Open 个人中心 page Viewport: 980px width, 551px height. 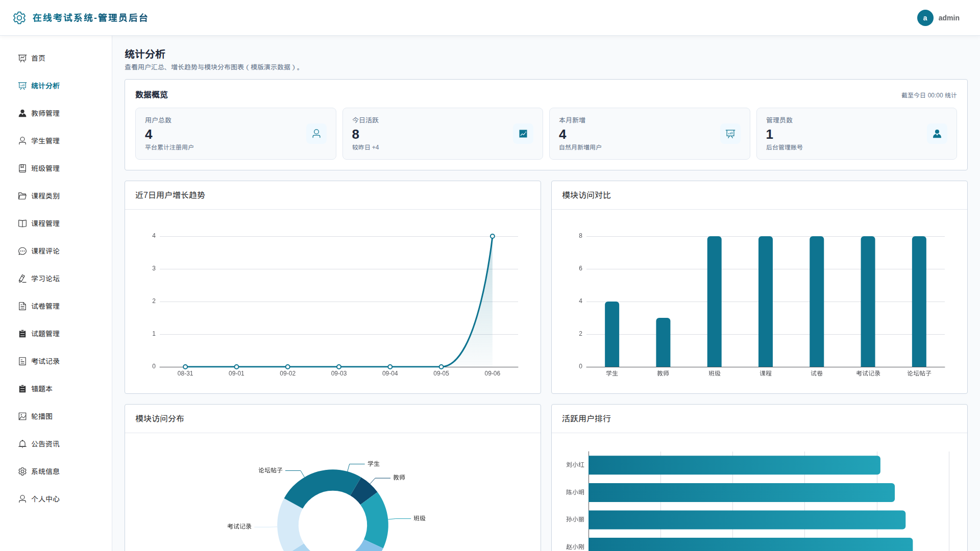click(x=56, y=499)
